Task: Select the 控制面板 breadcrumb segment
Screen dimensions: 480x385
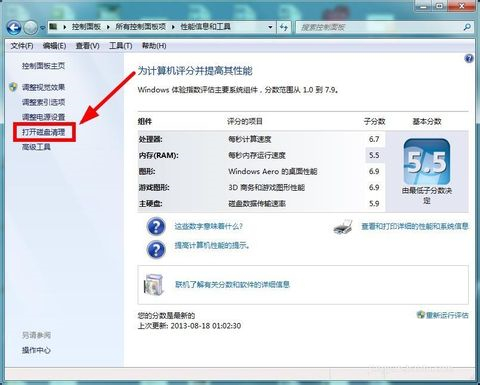Action: click(x=86, y=27)
